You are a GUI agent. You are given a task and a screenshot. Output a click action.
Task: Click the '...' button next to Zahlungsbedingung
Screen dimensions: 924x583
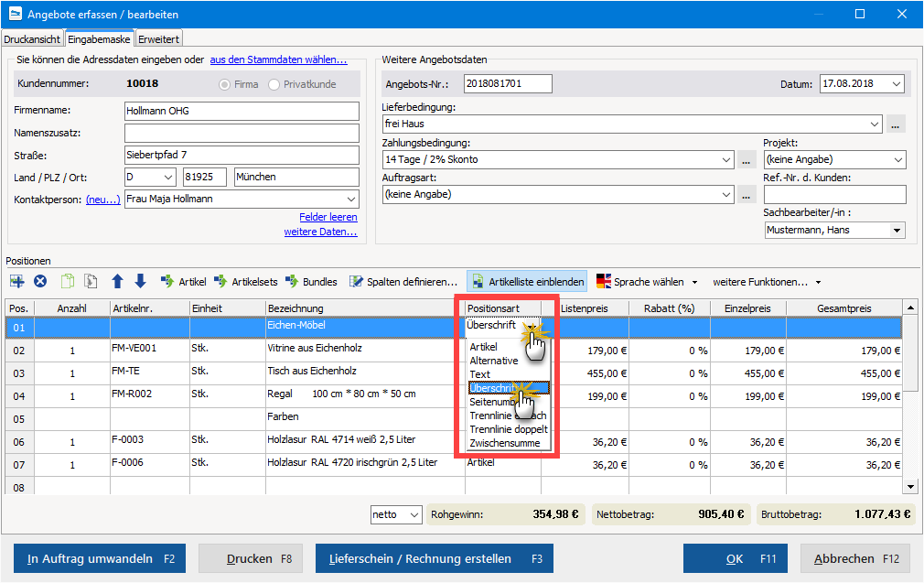tap(746, 159)
